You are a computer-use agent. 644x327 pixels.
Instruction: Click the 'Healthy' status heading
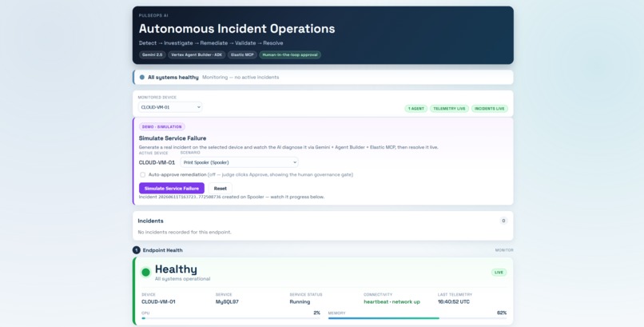[x=176, y=269]
